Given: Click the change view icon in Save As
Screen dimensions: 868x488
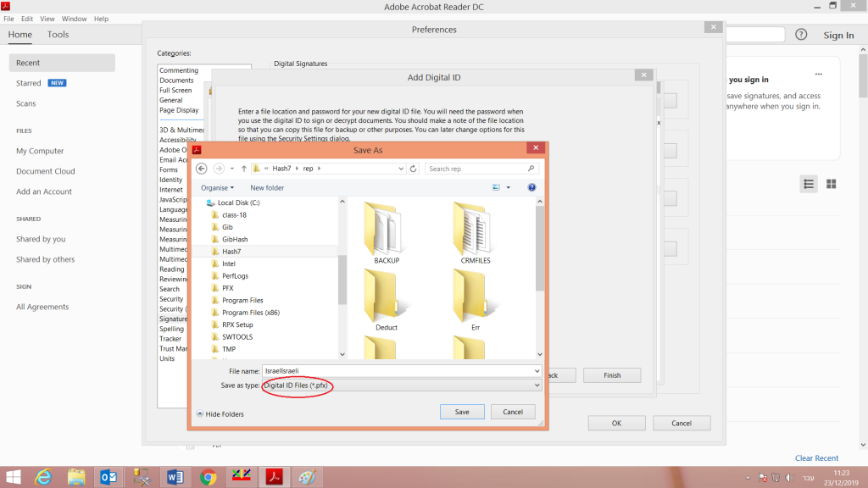Looking at the screenshot, I should pyautogui.click(x=496, y=187).
